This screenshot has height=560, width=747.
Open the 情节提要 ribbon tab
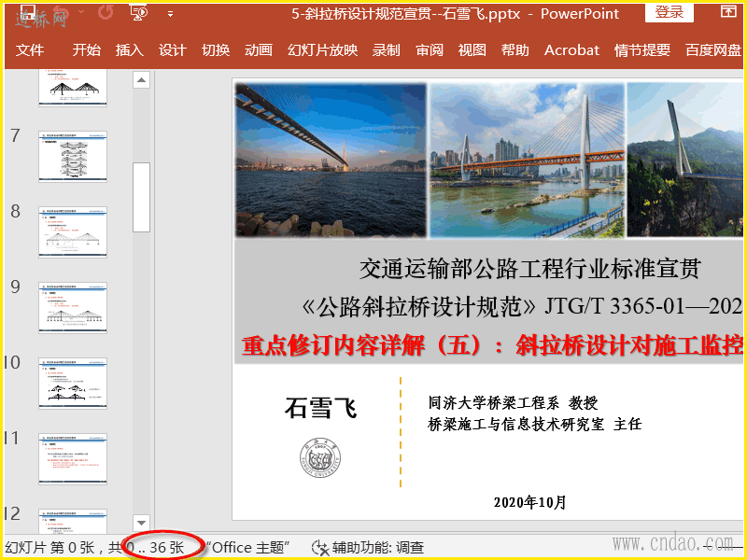(x=642, y=50)
